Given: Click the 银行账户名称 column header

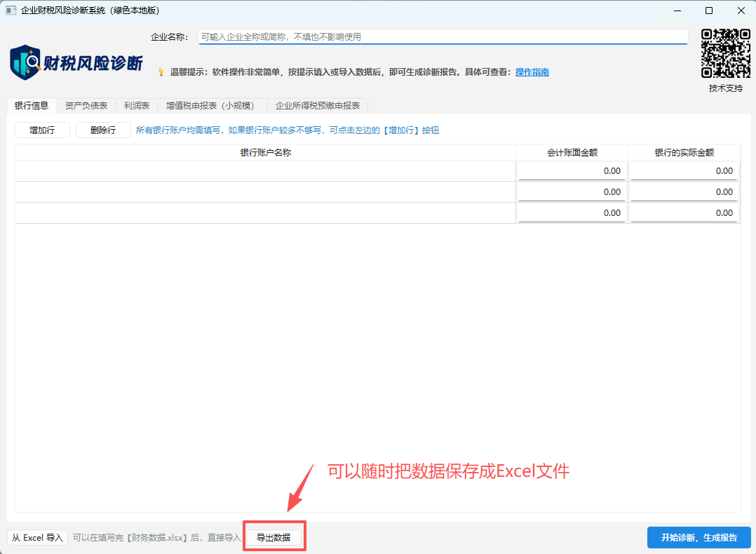Looking at the screenshot, I should pos(266,152).
